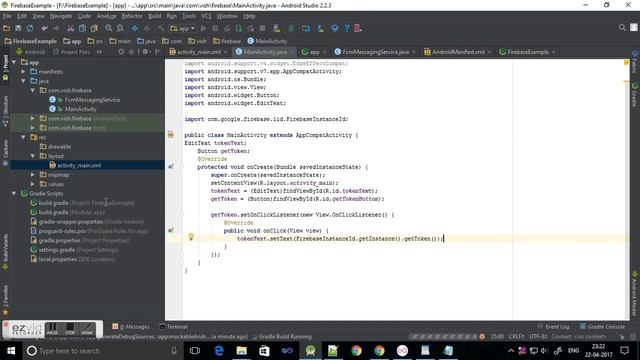Click the Redo toolbar icon
Viewport: 640px width, 360px height.
point(56,28)
